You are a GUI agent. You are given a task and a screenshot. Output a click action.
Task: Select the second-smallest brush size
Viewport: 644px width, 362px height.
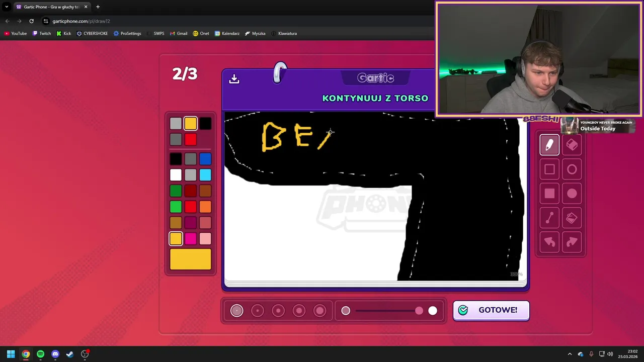pos(258,311)
